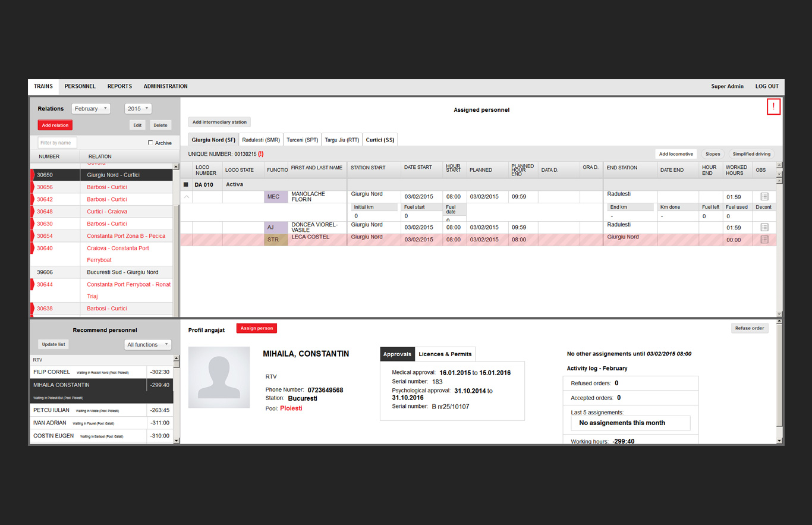Switch to Curtici (SS) tab
This screenshot has height=525, width=812.
click(380, 140)
